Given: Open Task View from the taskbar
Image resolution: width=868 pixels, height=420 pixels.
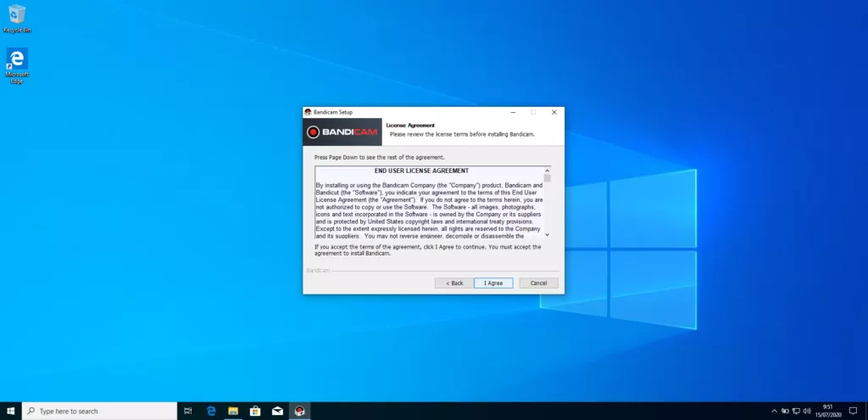Looking at the screenshot, I should click(x=188, y=411).
